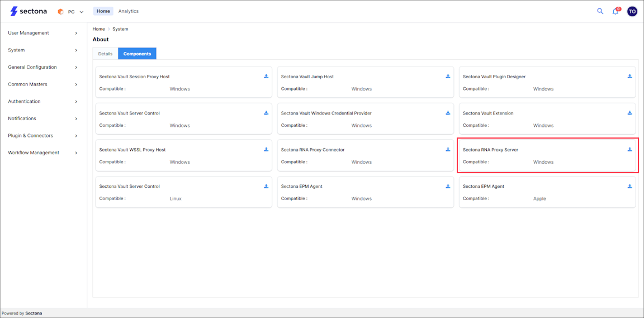
Task: Expand Plugin & Connectors menu
Action: click(x=43, y=136)
